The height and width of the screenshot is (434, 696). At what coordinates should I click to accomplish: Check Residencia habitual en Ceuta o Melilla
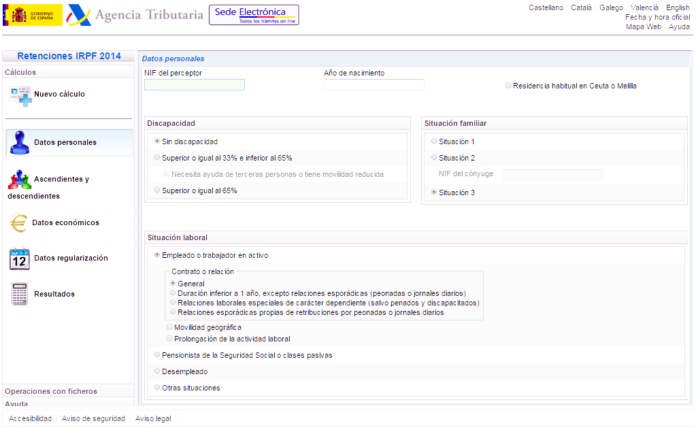coord(508,86)
